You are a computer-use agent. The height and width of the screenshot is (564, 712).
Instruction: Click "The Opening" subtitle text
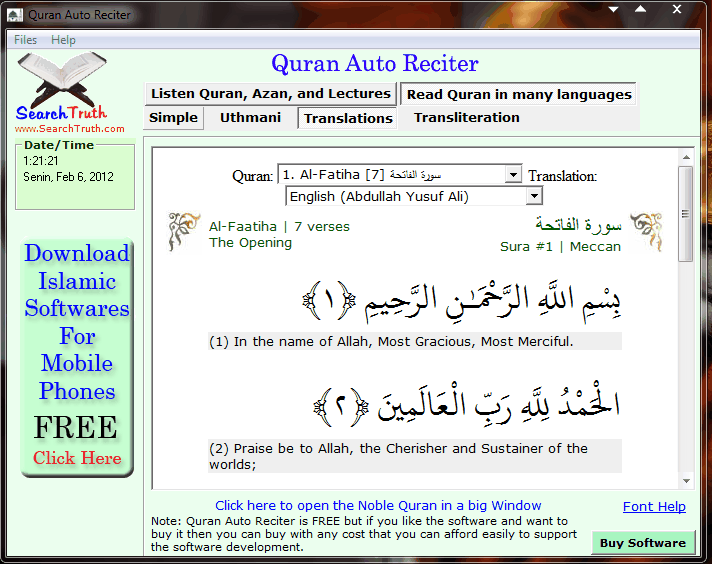(x=250, y=243)
